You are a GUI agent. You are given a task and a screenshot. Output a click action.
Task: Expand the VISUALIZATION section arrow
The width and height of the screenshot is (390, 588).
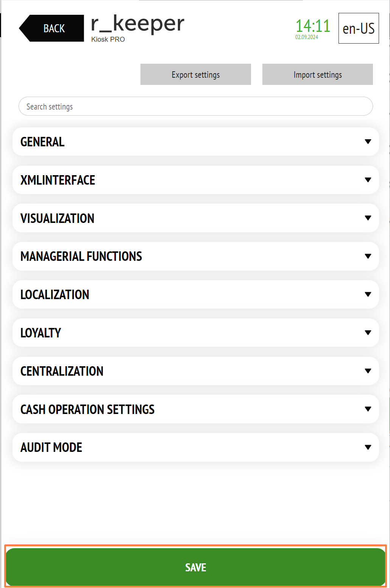368,218
